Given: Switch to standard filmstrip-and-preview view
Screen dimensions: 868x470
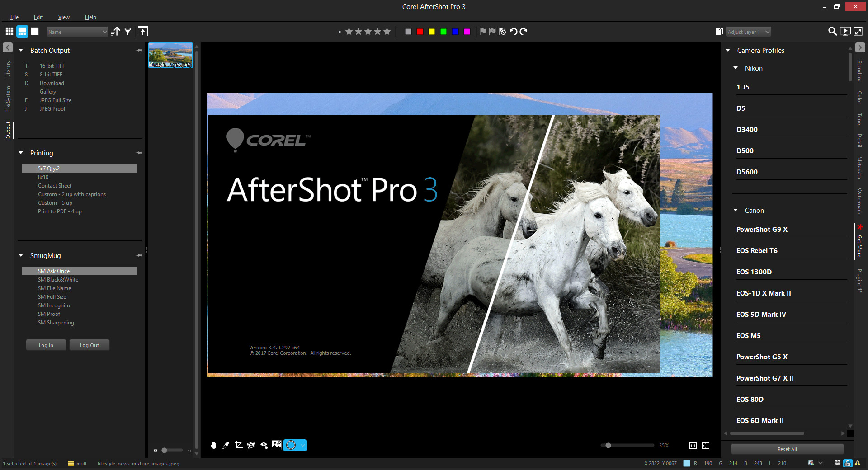Looking at the screenshot, I should point(22,32).
